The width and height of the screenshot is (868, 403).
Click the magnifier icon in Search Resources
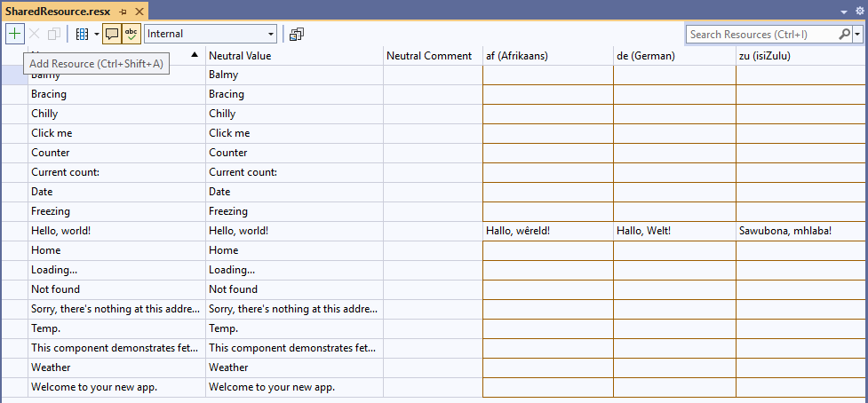pyautogui.click(x=844, y=34)
